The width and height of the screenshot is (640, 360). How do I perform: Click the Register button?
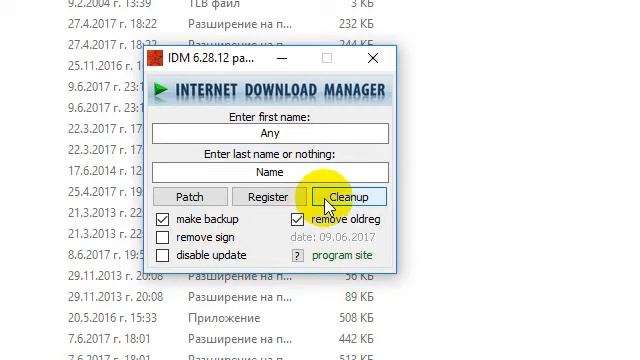click(268, 197)
